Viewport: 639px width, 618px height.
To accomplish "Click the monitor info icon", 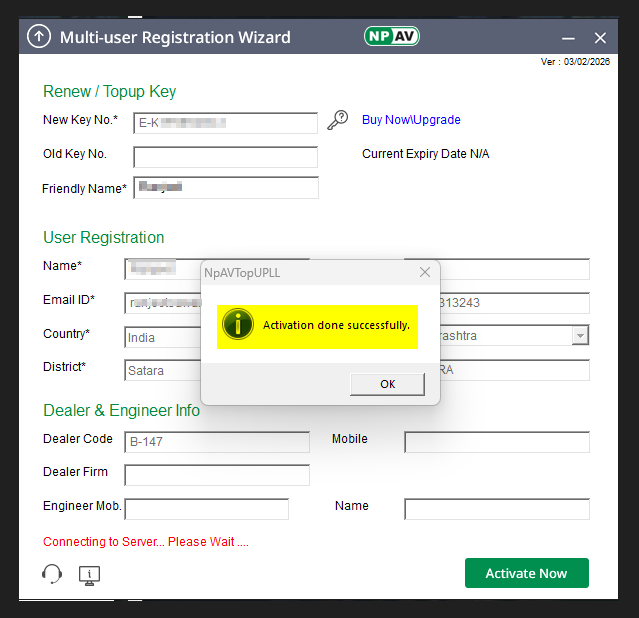I will point(90,575).
